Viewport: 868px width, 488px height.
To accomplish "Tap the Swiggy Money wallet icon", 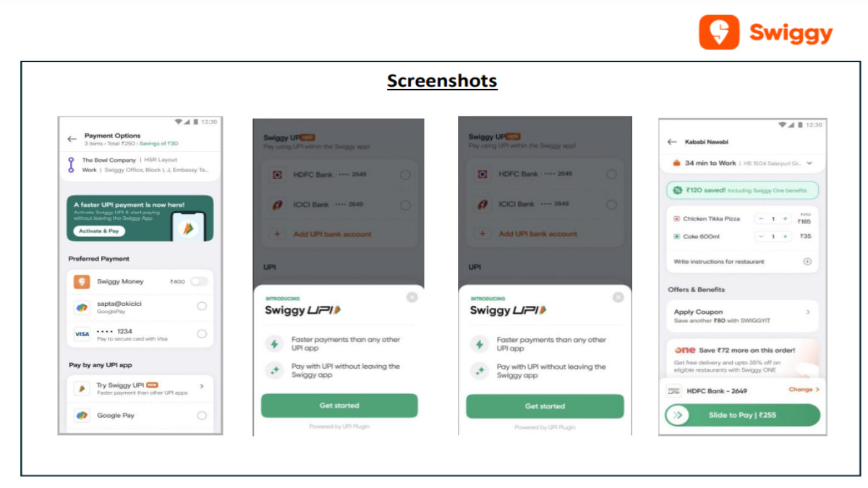I will (x=82, y=282).
